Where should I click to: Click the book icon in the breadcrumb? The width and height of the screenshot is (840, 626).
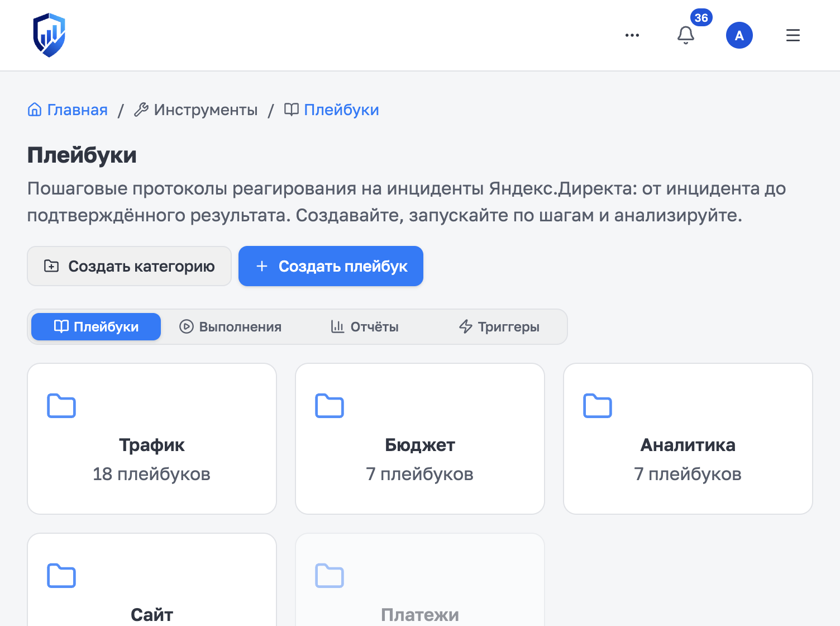(x=292, y=110)
